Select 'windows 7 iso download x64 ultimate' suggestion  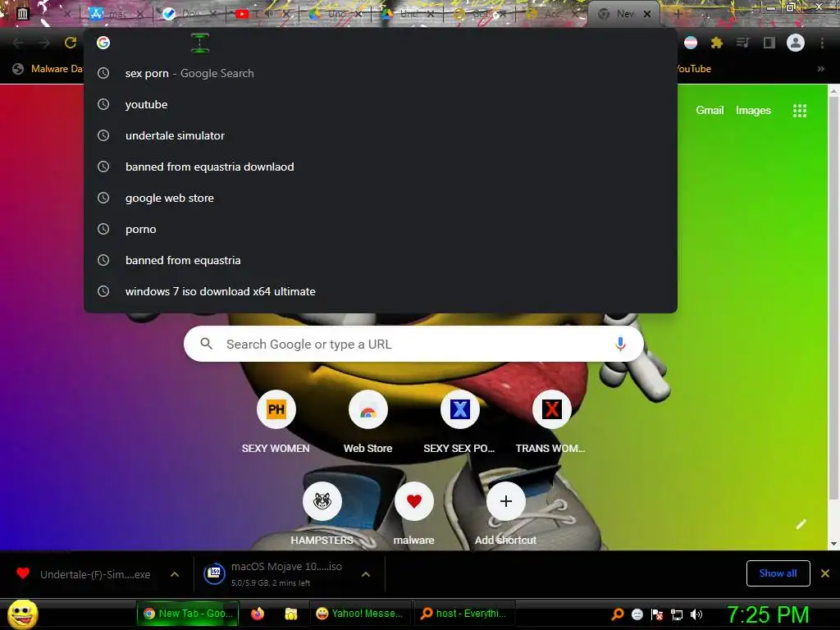pos(381,291)
